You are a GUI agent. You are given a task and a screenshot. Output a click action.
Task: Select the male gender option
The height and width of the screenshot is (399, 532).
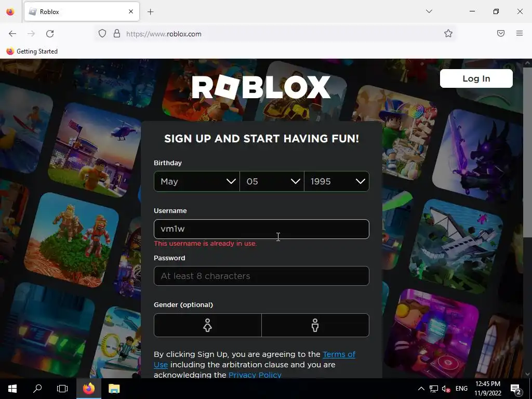(x=315, y=325)
